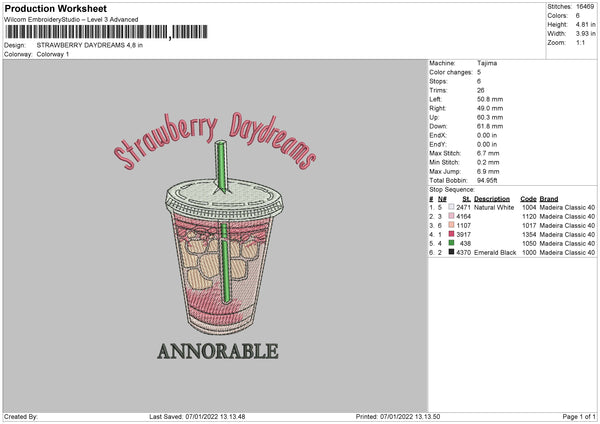
Task: Click the barcode at the top
Action: pyautogui.click(x=106, y=32)
